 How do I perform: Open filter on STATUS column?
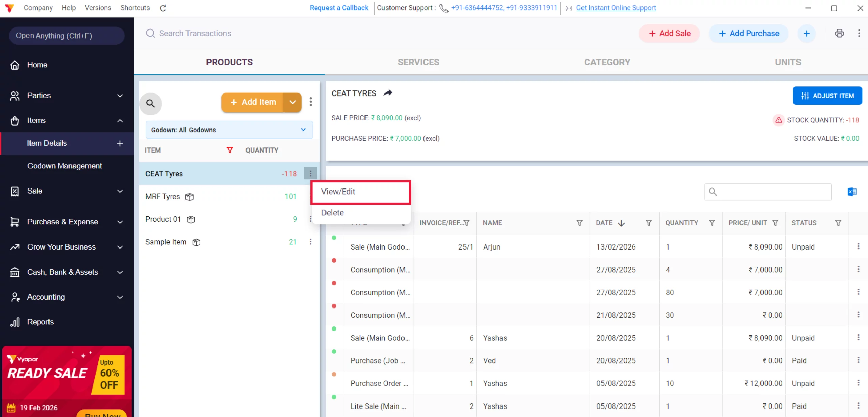(838, 223)
